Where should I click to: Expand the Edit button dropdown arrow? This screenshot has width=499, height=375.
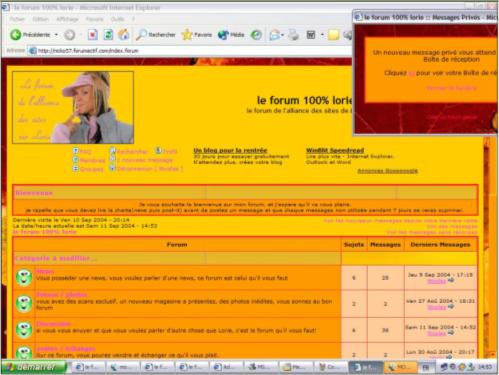point(322,35)
